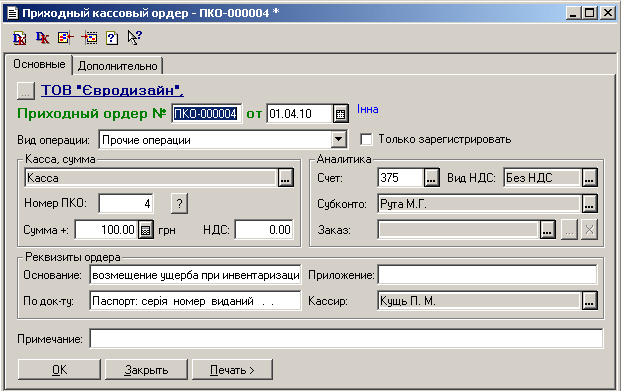
Task: Click the Счет field with 375
Action: coord(401,178)
